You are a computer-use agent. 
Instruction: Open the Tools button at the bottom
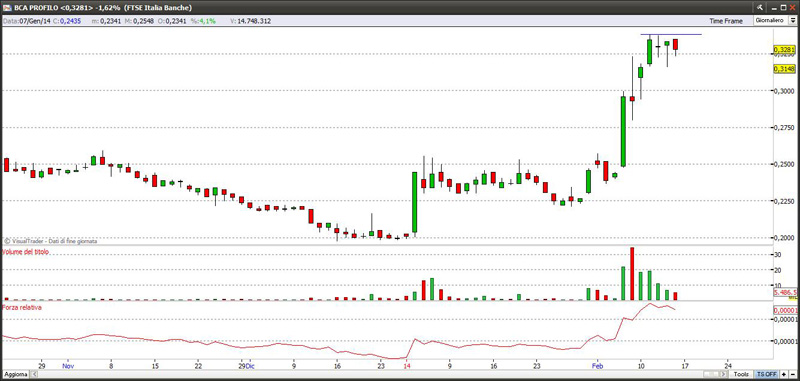741,374
